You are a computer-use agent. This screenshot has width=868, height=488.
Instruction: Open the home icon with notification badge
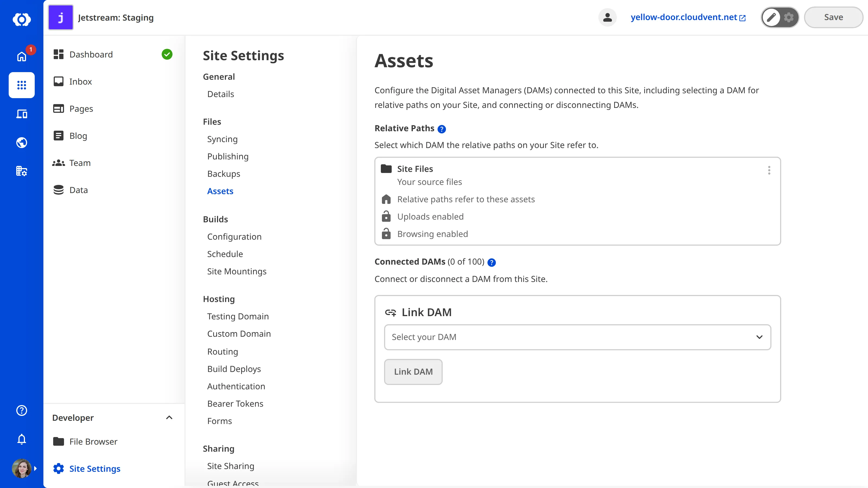coord(22,56)
